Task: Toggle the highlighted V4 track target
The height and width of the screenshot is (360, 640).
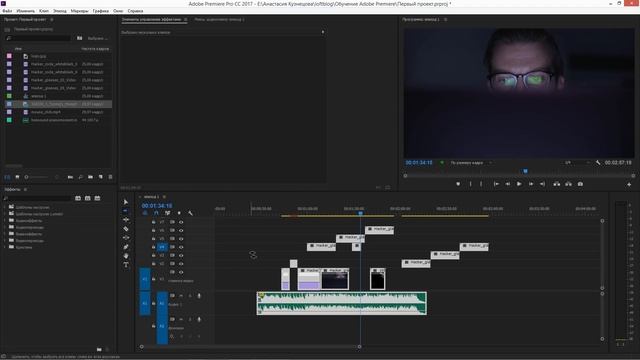Action: pyautogui.click(x=162, y=247)
